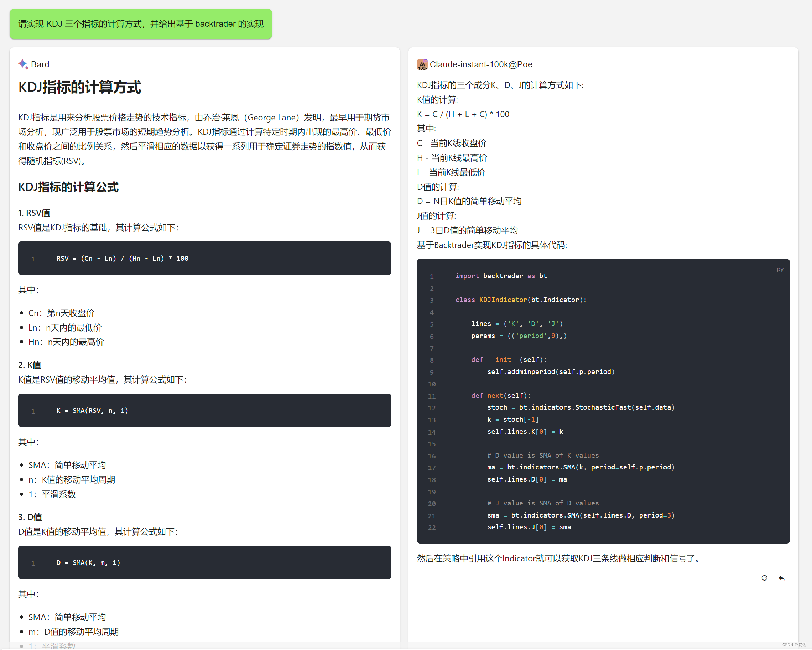Click the 'self.lines.K[0] = k' code line
The width and height of the screenshot is (812, 650).
coord(525,432)
